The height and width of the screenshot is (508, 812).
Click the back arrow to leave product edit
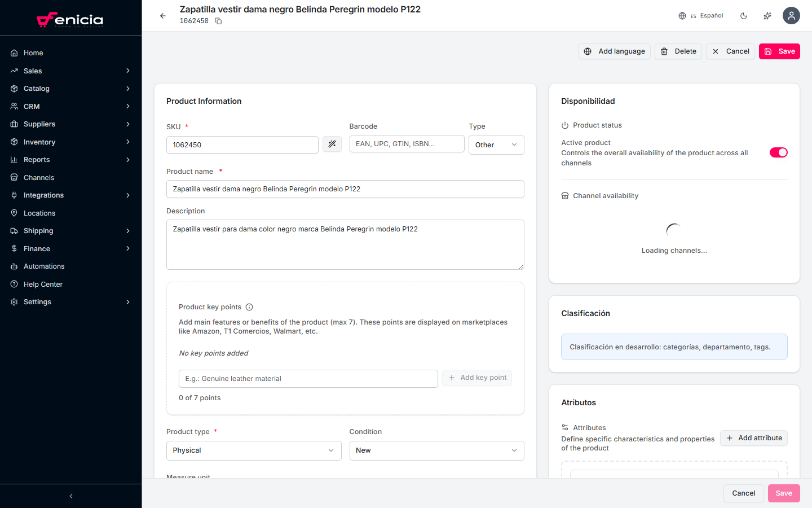[x=163, y=16]
